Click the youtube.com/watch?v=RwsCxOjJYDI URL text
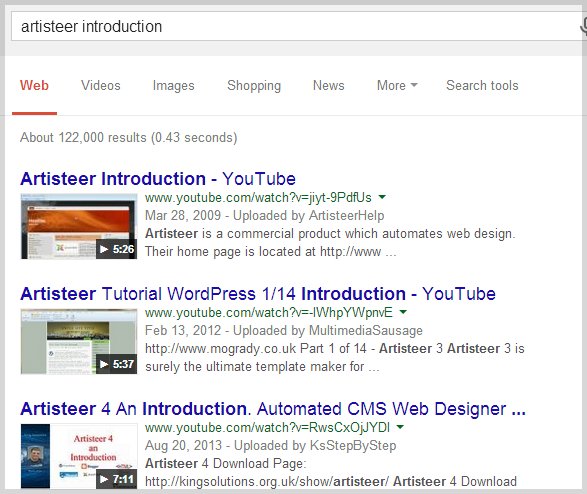This screenshot has height=494, width=587. coord(267,427)
